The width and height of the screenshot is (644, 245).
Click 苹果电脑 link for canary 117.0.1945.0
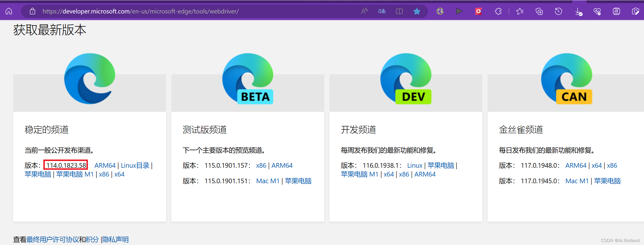pos(607,181)
